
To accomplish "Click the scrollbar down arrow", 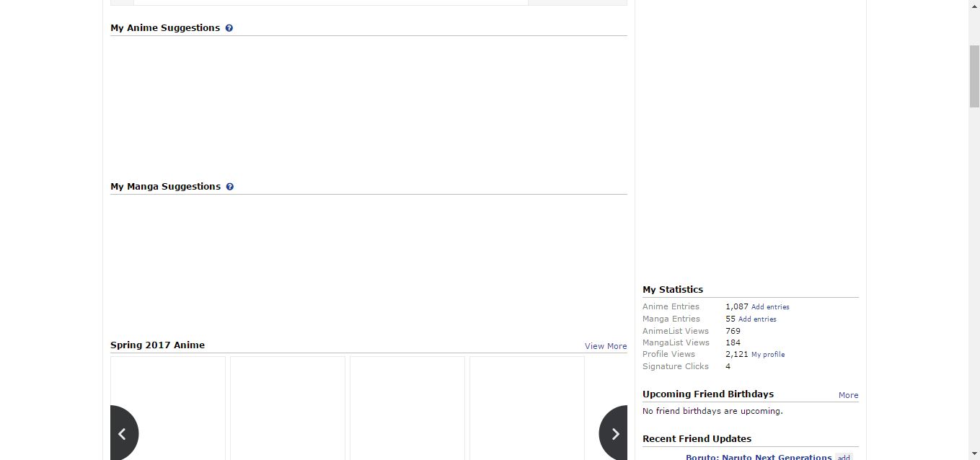I will tap(974, 454).
